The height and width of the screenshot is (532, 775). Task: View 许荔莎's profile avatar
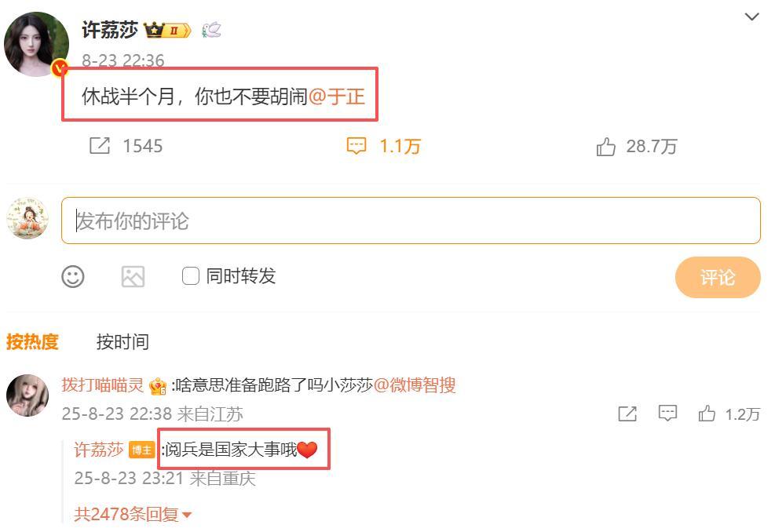coord(37,44)
